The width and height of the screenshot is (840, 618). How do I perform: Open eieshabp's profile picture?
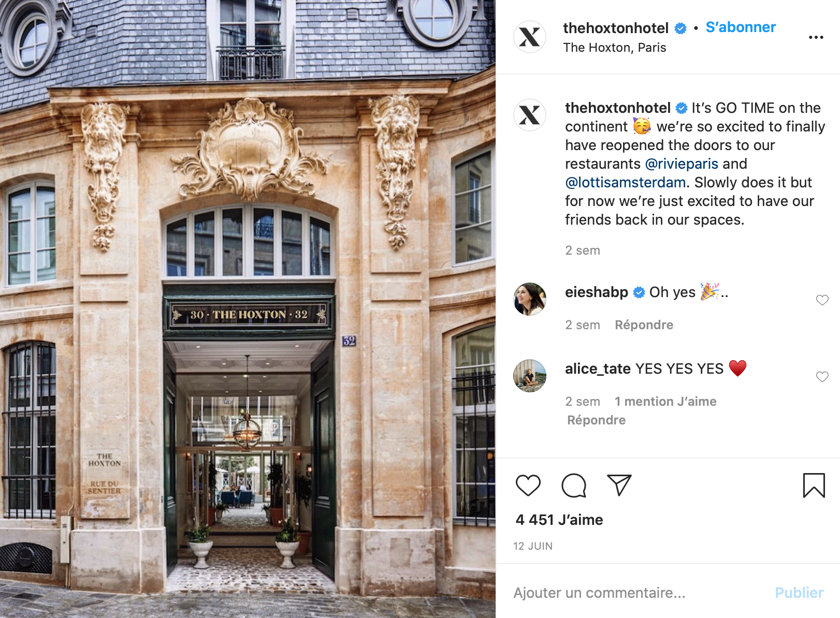[530, 299]
